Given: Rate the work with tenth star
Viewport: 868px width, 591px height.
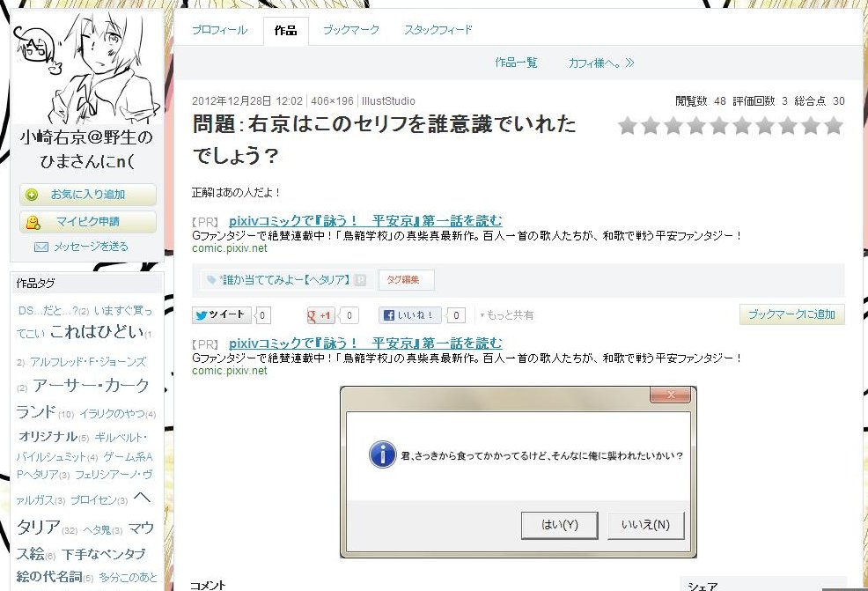Looking at the screenshot, I should tap(833, 126).
